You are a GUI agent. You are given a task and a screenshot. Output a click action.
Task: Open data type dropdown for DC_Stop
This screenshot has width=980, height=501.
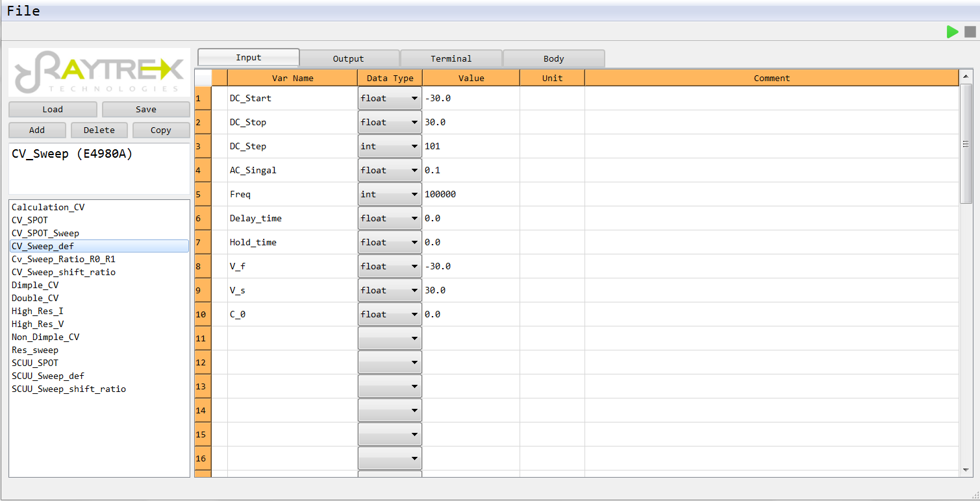tap(390, 122)
